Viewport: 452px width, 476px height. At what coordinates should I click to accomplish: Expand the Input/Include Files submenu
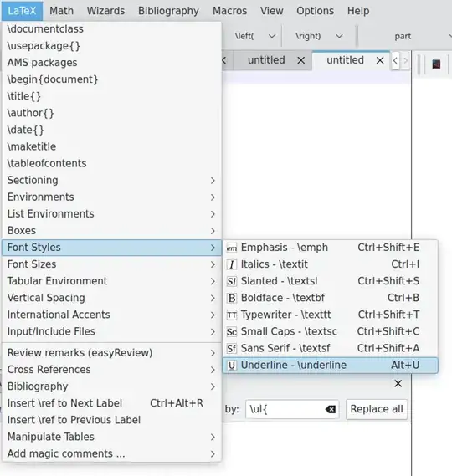coord(112,331)
